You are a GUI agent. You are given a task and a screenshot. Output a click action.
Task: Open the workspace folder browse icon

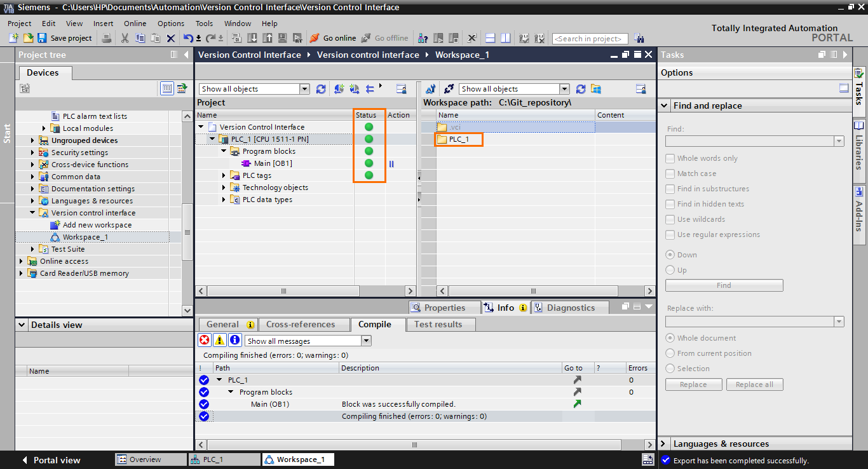click(x=595, y=88)
